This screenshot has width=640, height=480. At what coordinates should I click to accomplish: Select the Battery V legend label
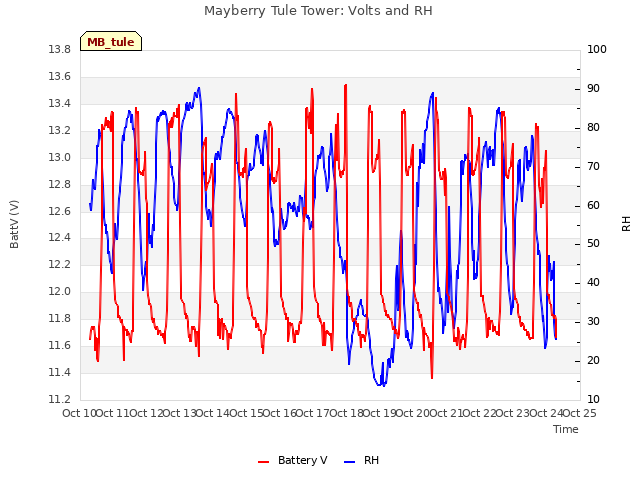(302, 460)
